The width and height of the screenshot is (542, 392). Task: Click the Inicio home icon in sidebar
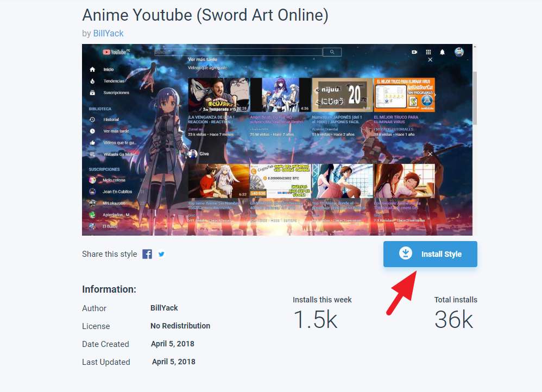pos(92,69)
